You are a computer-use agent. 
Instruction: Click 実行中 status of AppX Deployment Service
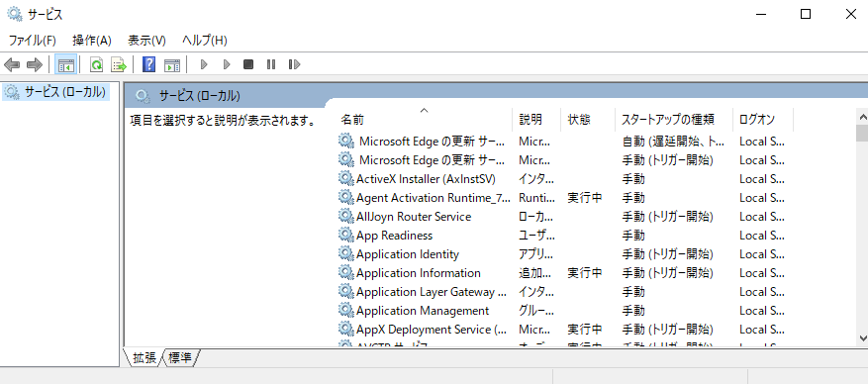click(585, 330)
